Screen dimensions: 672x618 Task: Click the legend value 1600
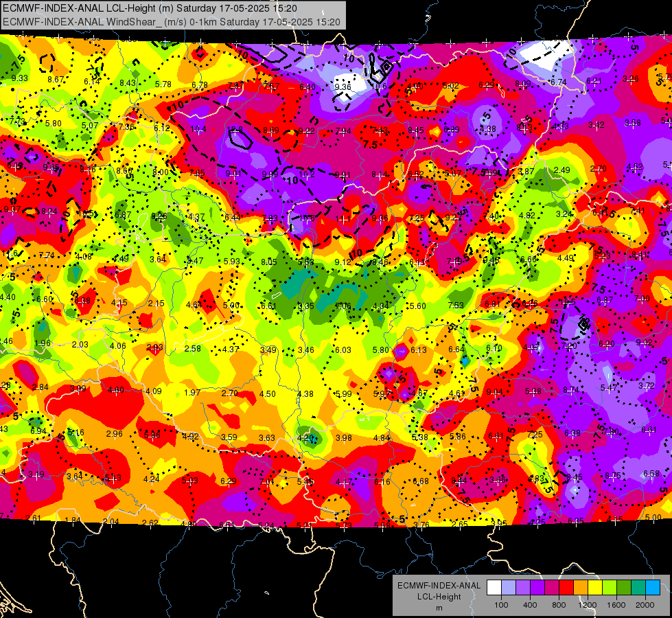click(616, 605)
